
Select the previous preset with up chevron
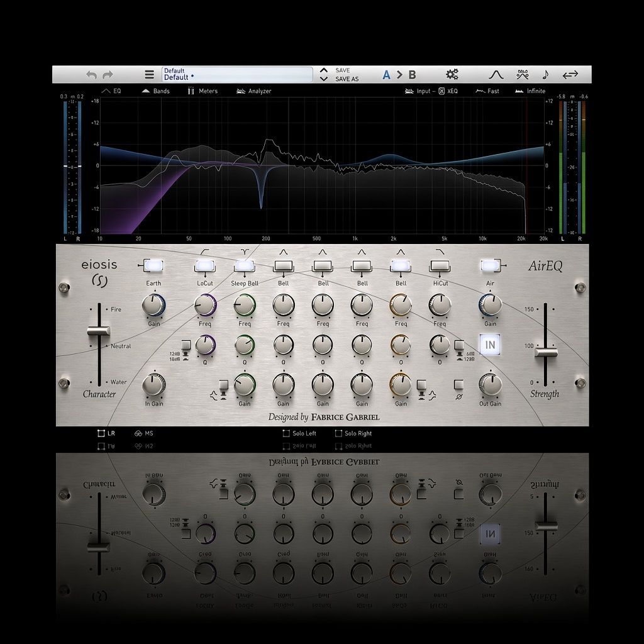click(324, 70)
